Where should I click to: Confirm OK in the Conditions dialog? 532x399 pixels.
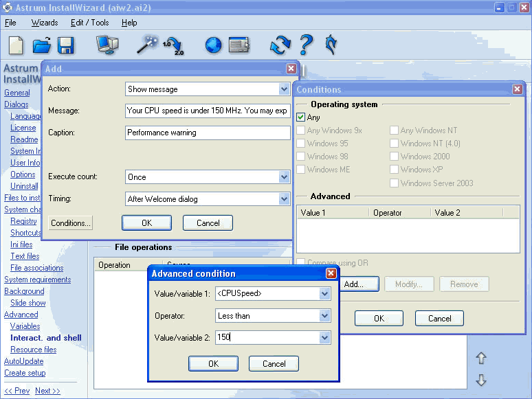(x=379, y=319)
